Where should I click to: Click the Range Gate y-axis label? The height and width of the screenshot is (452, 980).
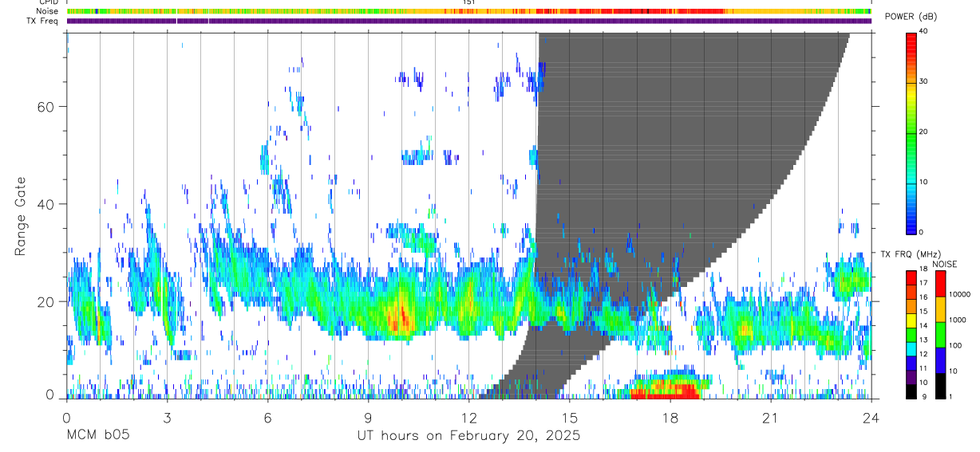point(22,216)
